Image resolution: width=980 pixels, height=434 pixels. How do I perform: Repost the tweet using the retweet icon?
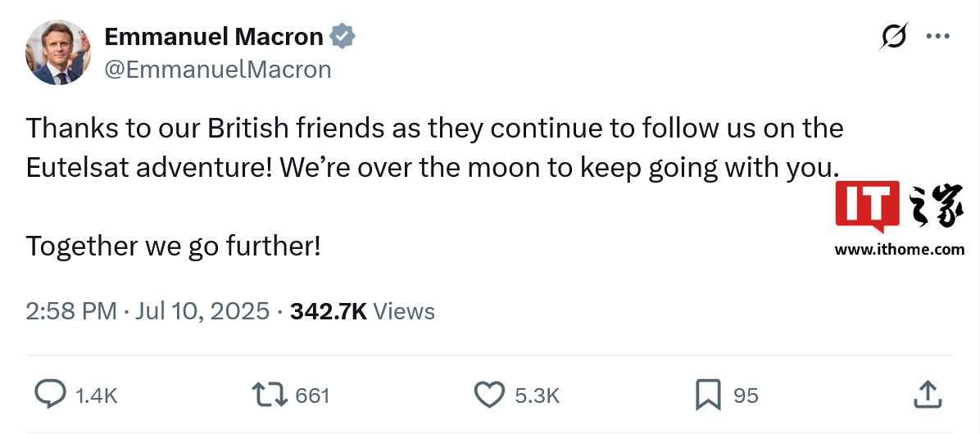click(270, 396)
